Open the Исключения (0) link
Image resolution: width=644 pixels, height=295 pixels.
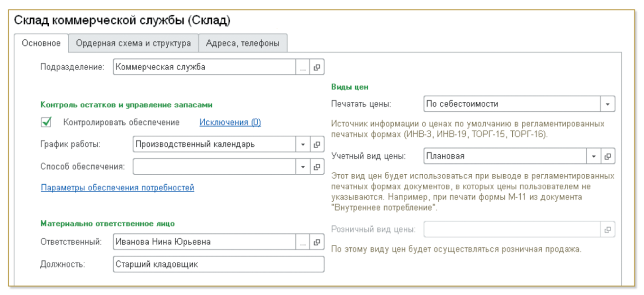pos(230,123)
